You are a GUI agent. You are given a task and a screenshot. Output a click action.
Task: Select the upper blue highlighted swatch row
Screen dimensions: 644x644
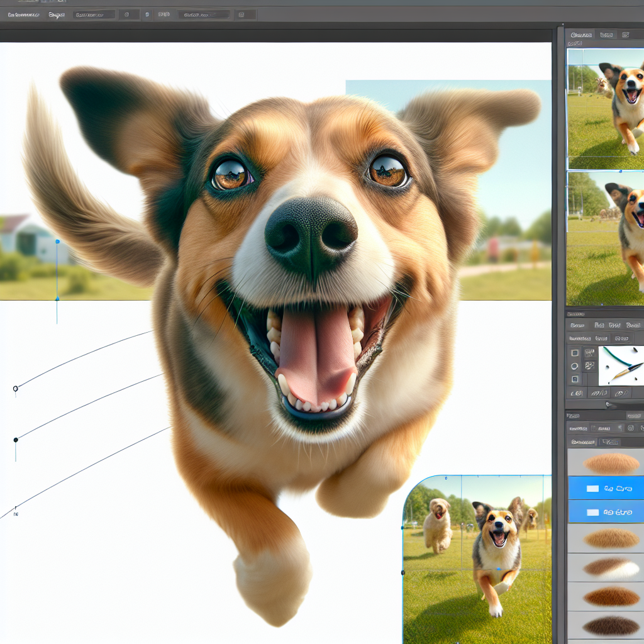(x=606, y=488)
